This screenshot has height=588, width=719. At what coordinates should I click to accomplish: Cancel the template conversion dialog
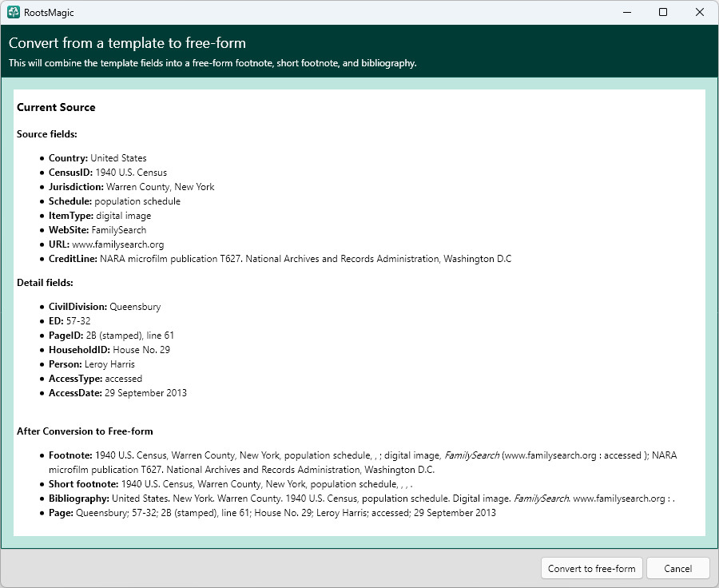point(677,569)
